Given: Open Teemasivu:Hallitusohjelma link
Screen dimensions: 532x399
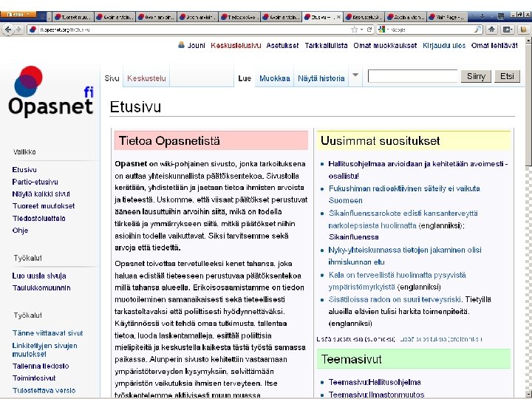Looking at the screenshot, I should pyautogui.click(x=375, y=383).
